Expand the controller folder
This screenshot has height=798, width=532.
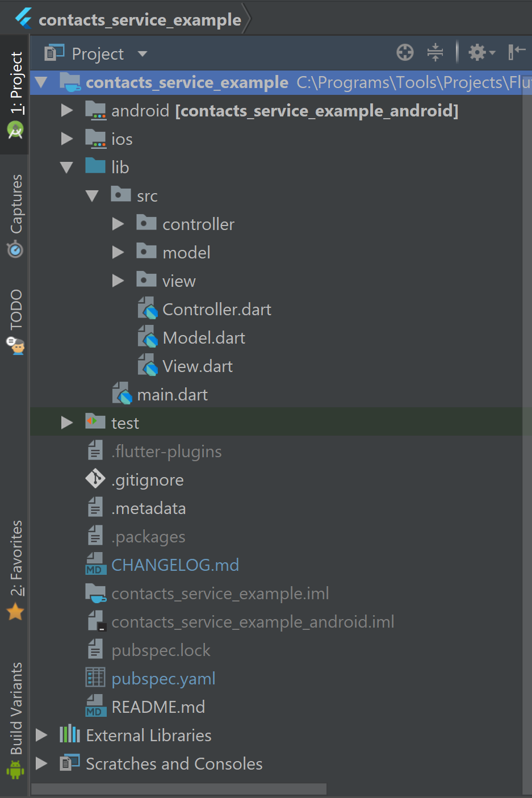[118, 224]
